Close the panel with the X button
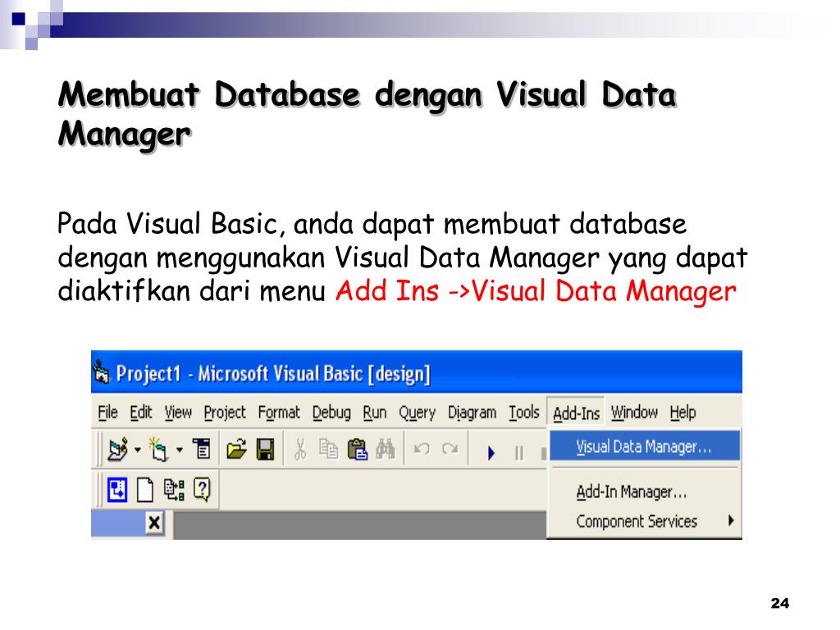The height and width of the screenshot is (630, 840). [154, 523]
